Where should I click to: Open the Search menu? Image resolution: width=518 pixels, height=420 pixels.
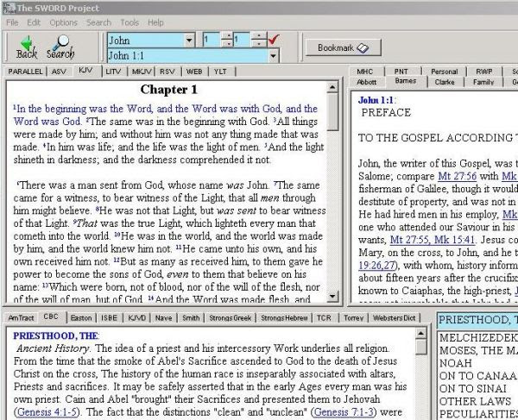(98, 22)
